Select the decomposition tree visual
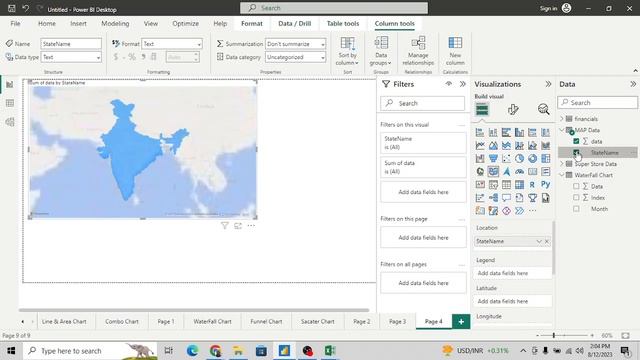 tap(493, 198)
